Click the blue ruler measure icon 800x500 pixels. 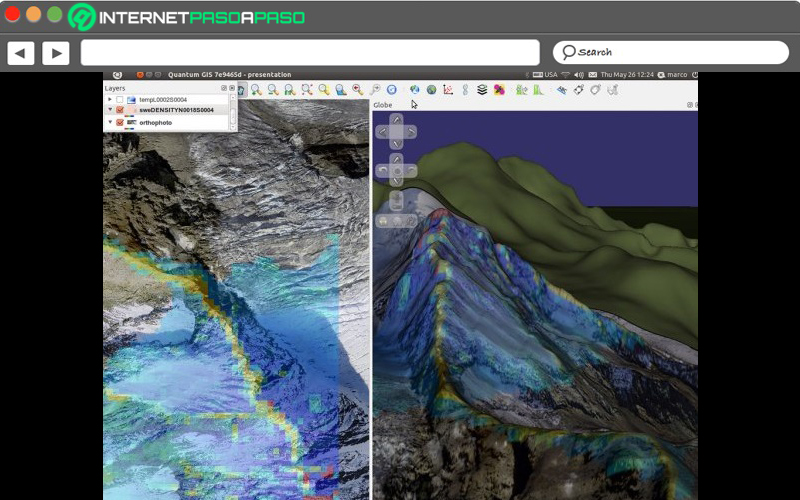pyautogui.click(x=561, y=90)
